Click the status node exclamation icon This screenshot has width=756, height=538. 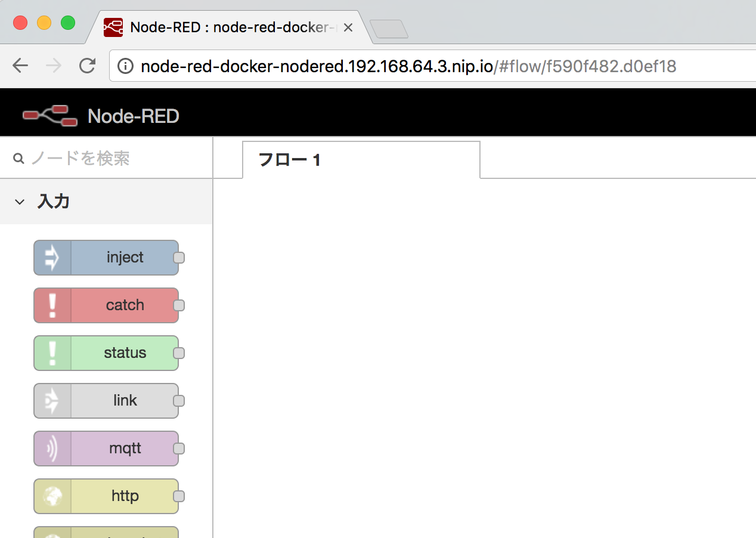pos(52,353)
